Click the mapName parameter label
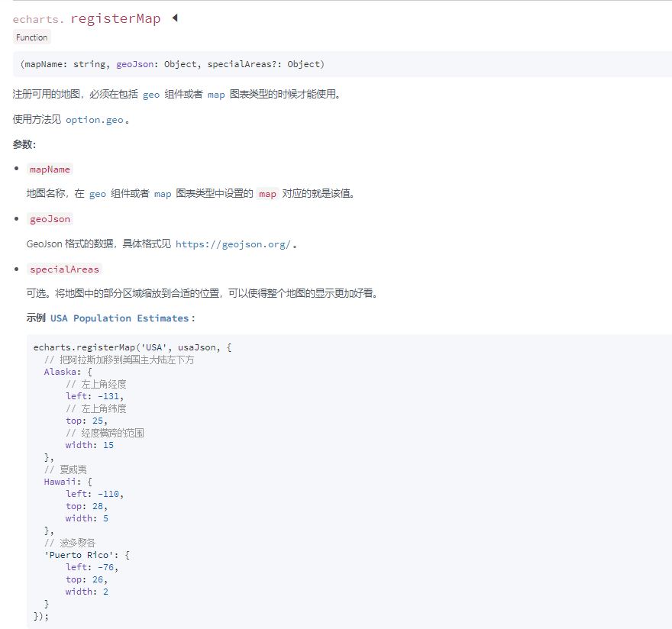This screenshot has height=629, width=672. [x=50, y=169]
